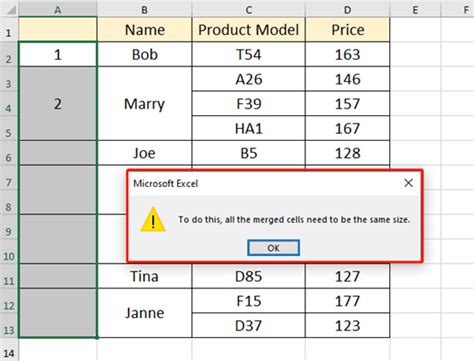Click price cell 167
Screen dimensions: 474x361
347,128
